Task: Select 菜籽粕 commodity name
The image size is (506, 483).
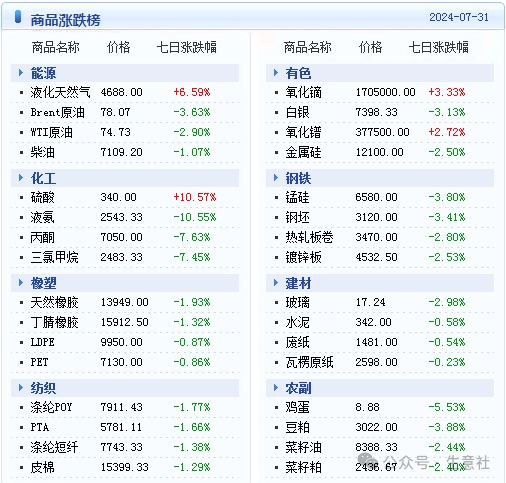Action: pos(303,467)
